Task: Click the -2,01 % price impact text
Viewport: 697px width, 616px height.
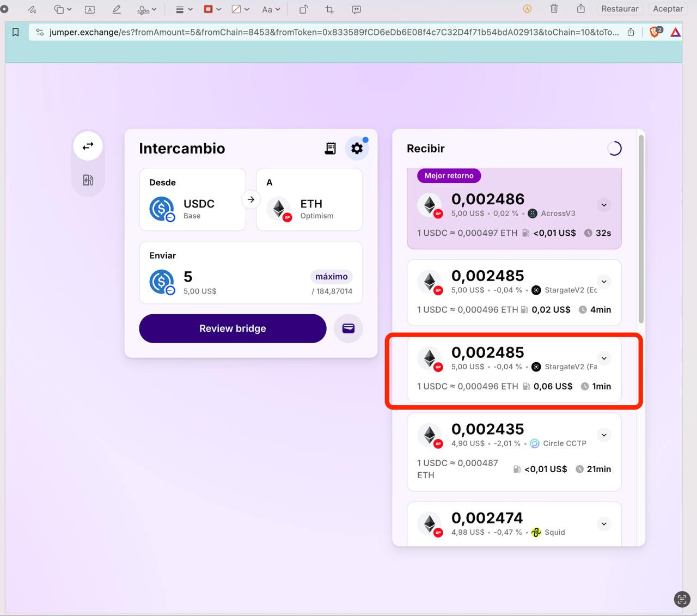Action: (x=507, y=443)
